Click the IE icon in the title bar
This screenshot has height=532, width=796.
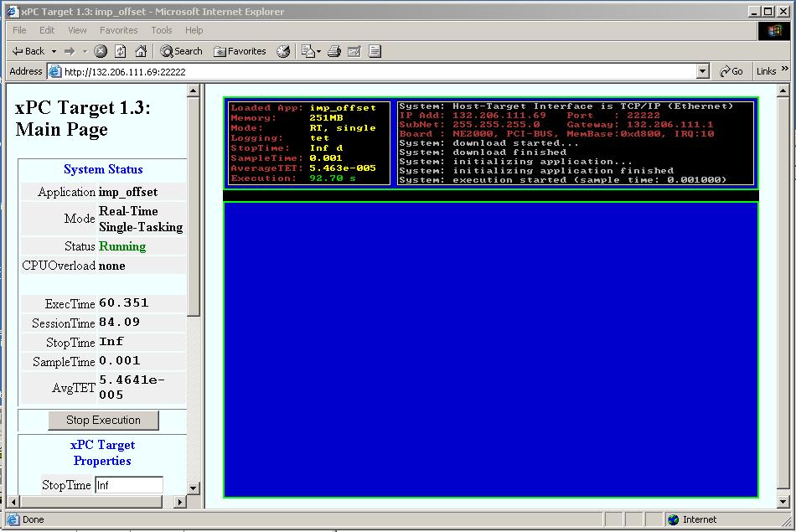pos(13,11)
